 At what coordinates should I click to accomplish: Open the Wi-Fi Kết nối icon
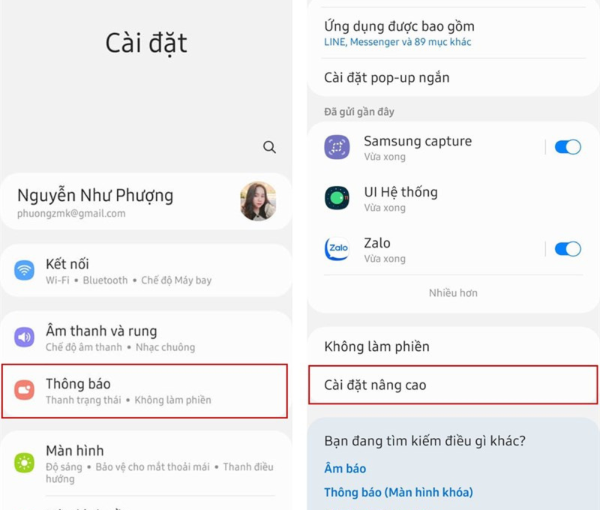tap(24, 270)
